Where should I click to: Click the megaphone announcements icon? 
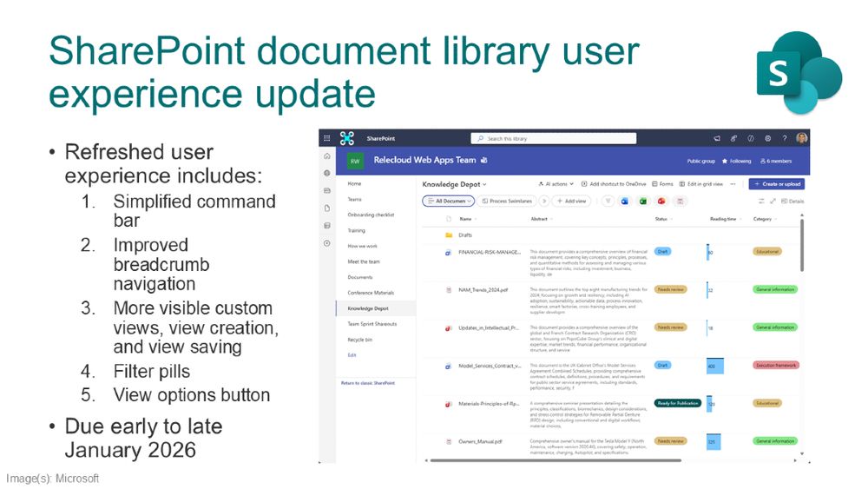[x=717, y=138]
